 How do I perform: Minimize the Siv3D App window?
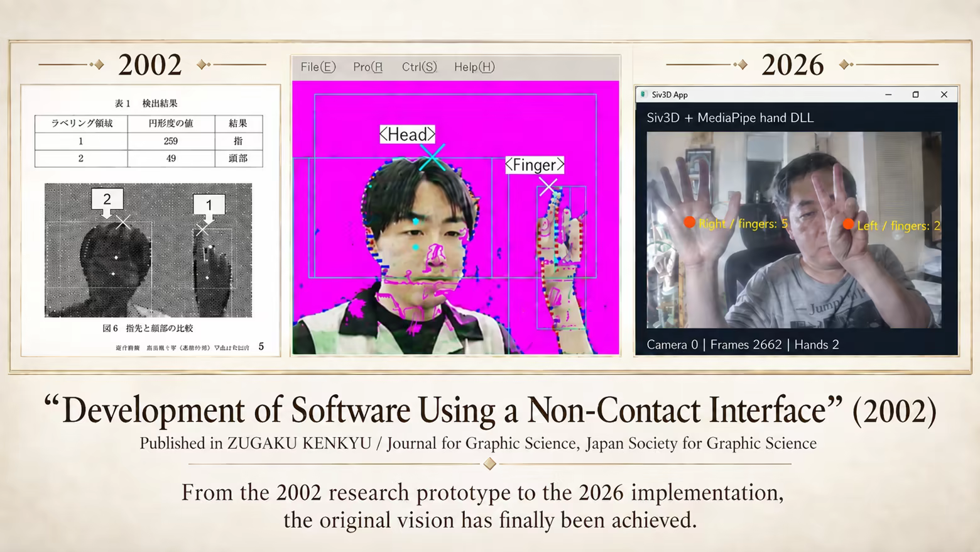click(x=888, y=94)
